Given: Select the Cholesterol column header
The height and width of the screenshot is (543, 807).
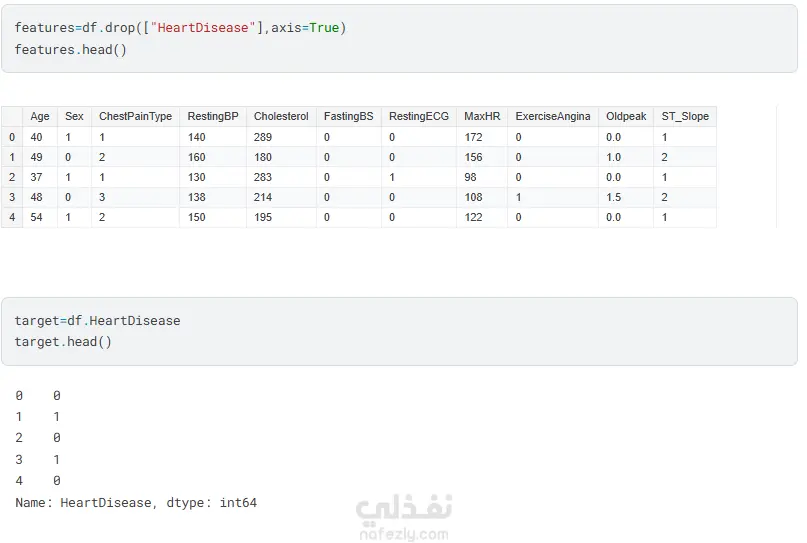Looking at the screenshot, I should pos(281,116).
